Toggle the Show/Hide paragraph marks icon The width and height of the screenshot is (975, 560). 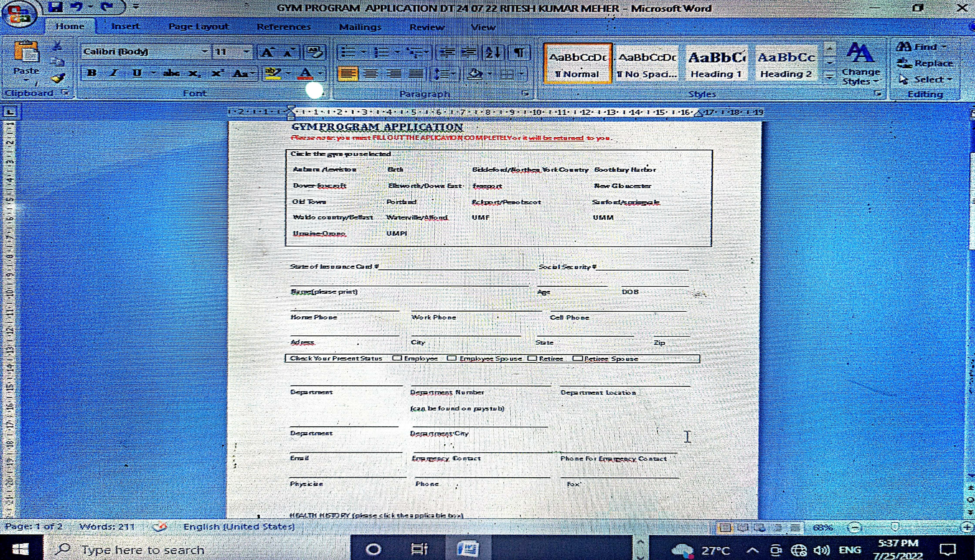tap(519, 52)
